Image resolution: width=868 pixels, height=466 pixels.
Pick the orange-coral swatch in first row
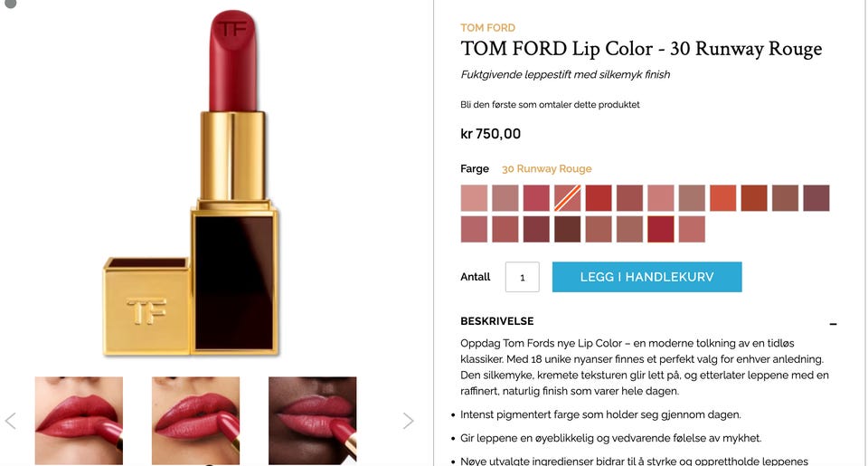click(723, 198)
